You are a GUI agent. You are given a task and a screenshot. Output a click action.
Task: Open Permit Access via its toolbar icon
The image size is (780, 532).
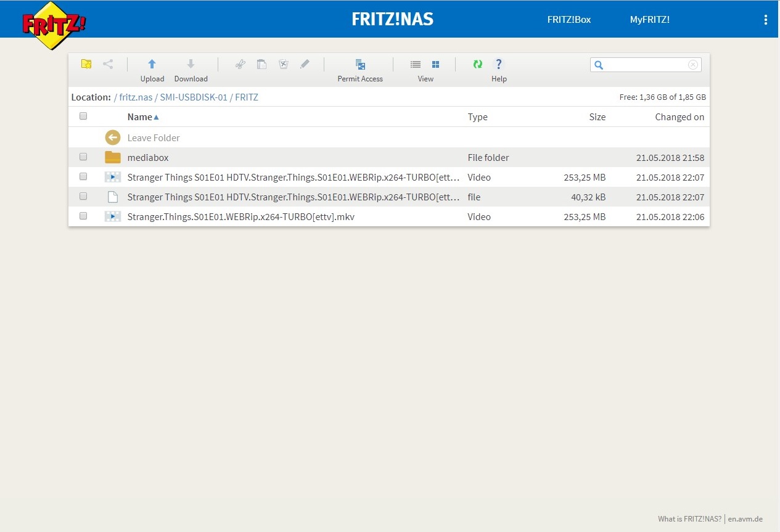click(361, 64)
